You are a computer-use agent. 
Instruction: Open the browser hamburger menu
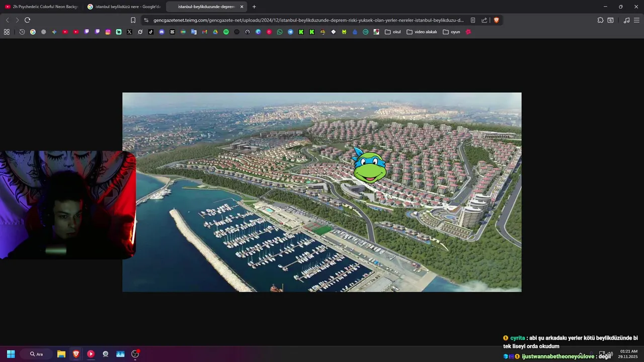click(636, 20)
